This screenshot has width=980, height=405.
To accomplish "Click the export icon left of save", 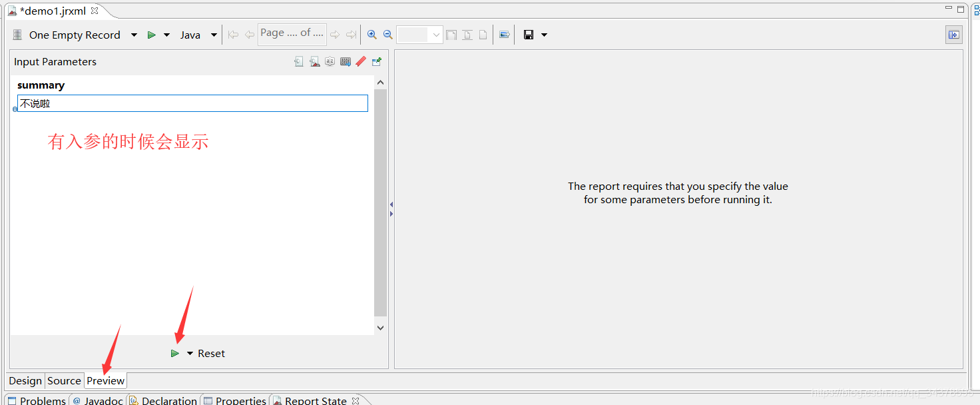I will pyautogui.click(x=505, y=35).
